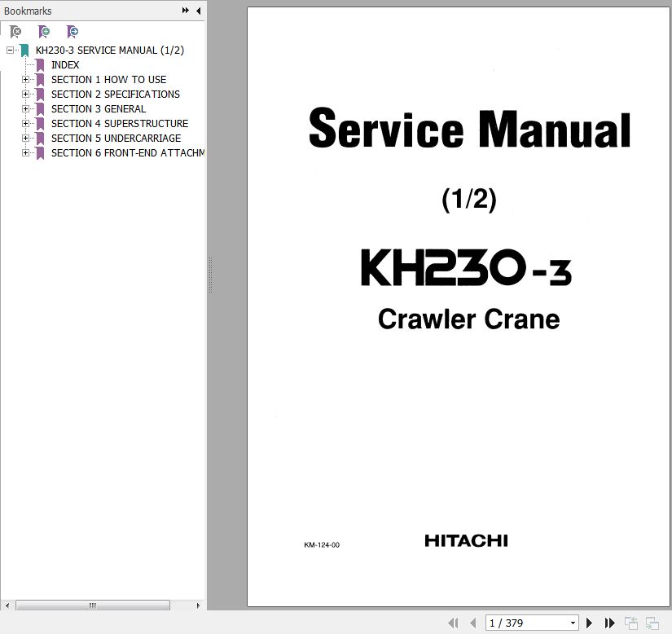The height and width of the screenshot is (634, 672).
Task: Select SECTION 2 SPECIFICATIONS bookmark
Action: click(x=115, y=95)
